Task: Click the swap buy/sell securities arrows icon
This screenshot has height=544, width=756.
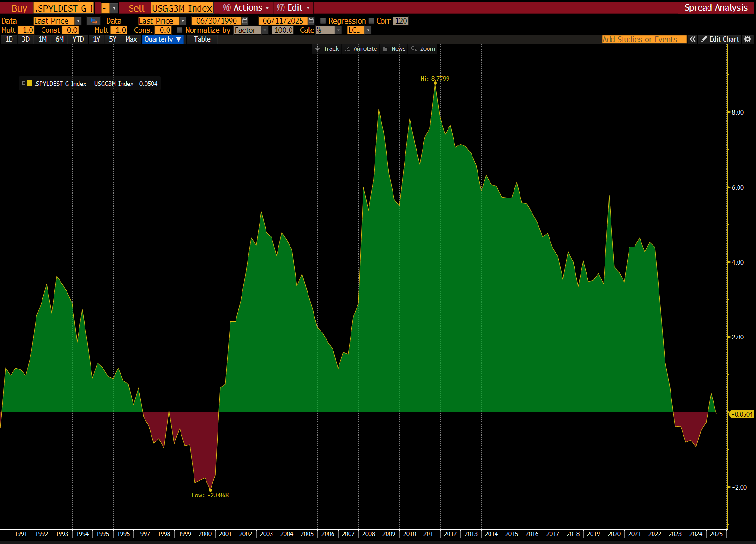Action: (94, 21)
